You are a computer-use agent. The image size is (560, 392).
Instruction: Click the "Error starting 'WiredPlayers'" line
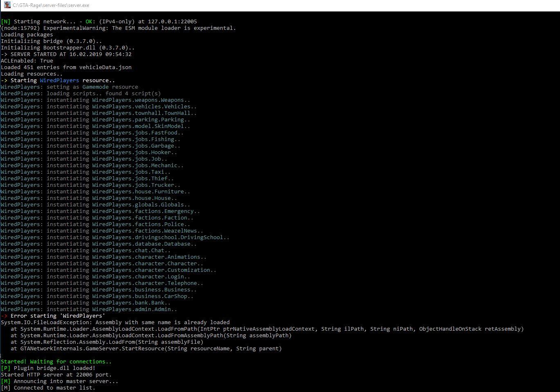click(x=57, y=316)
